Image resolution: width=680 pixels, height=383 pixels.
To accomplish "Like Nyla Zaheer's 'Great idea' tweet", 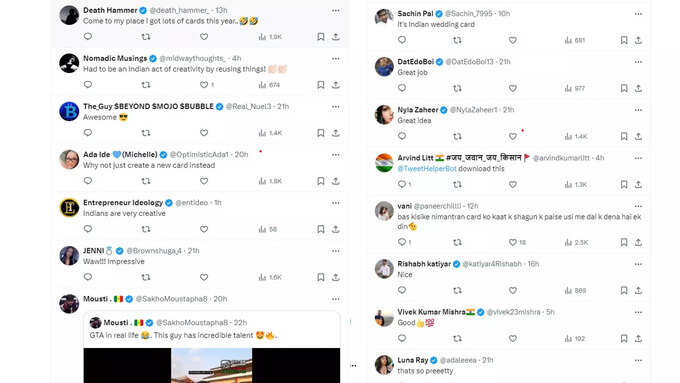I will (x=513, y=136).
